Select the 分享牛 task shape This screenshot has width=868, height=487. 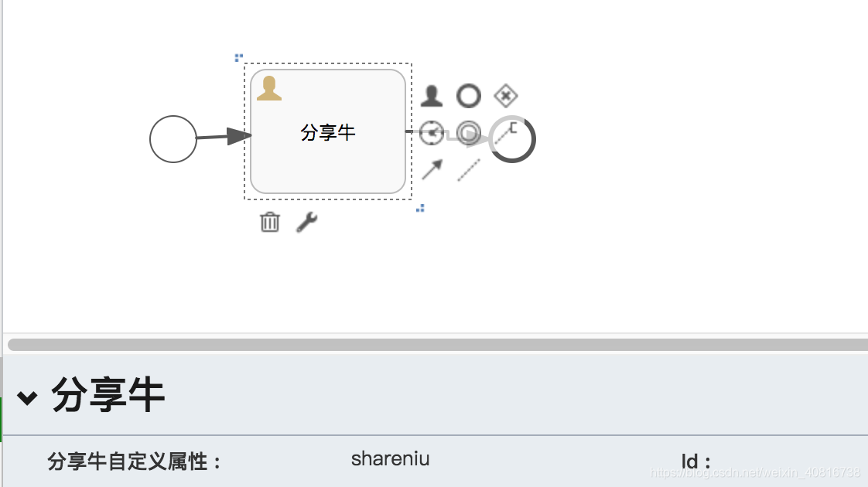[328, 131]
